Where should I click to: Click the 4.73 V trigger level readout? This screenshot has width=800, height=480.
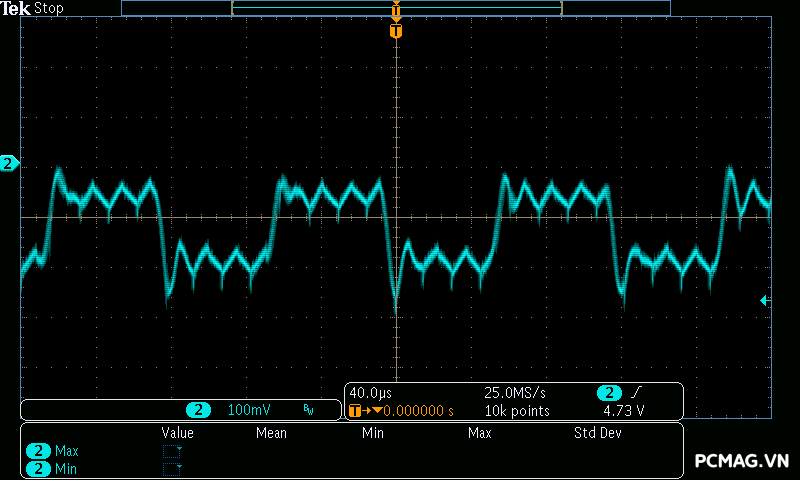[x=623, y=410]
